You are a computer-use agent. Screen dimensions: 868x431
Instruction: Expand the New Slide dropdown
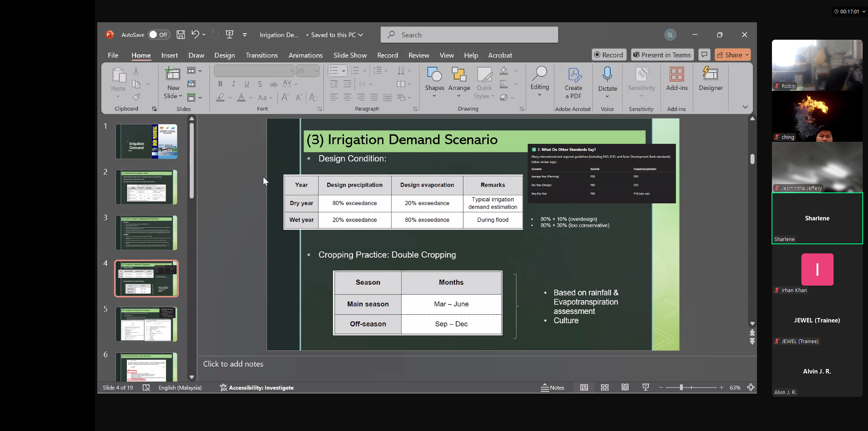tap(173, 96)
